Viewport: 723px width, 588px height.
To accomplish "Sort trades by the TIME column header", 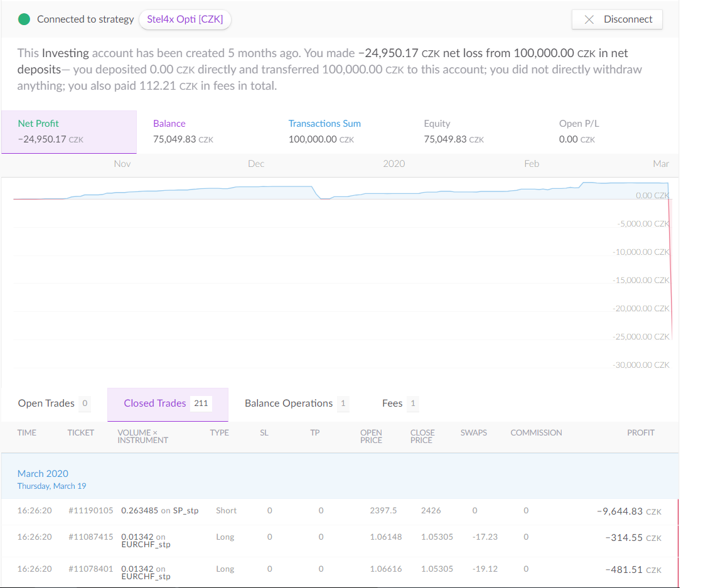I will click(x=27, y=433).
